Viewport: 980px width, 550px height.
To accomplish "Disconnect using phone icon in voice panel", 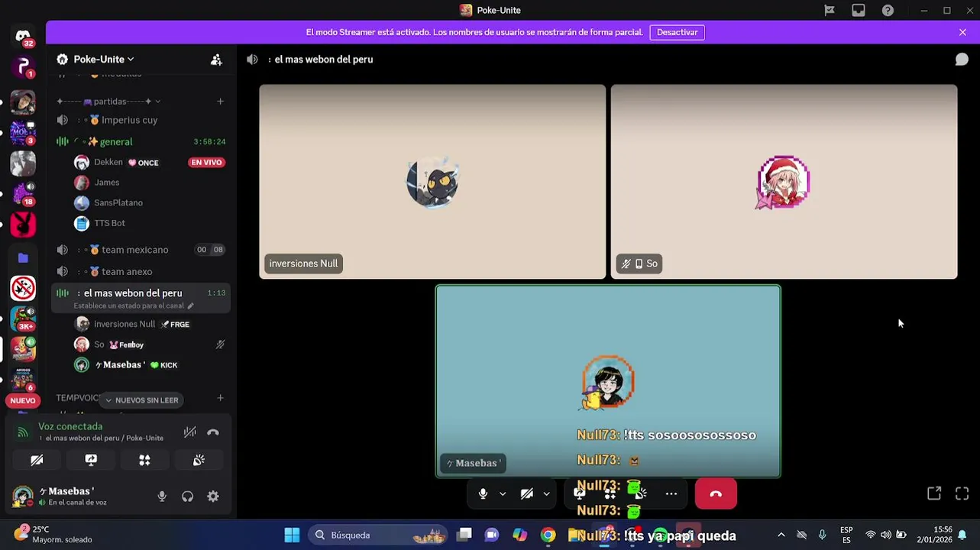I will pos(213,432).
